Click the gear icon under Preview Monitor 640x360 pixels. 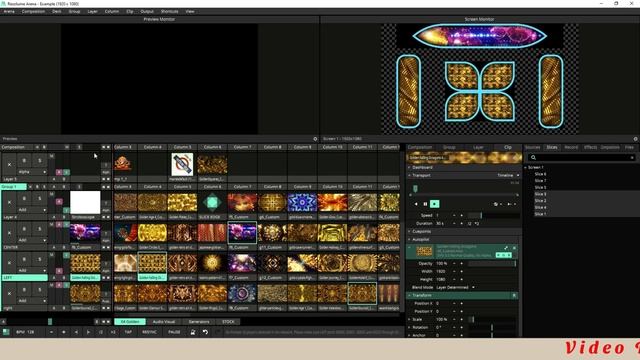tap(315, 139)
